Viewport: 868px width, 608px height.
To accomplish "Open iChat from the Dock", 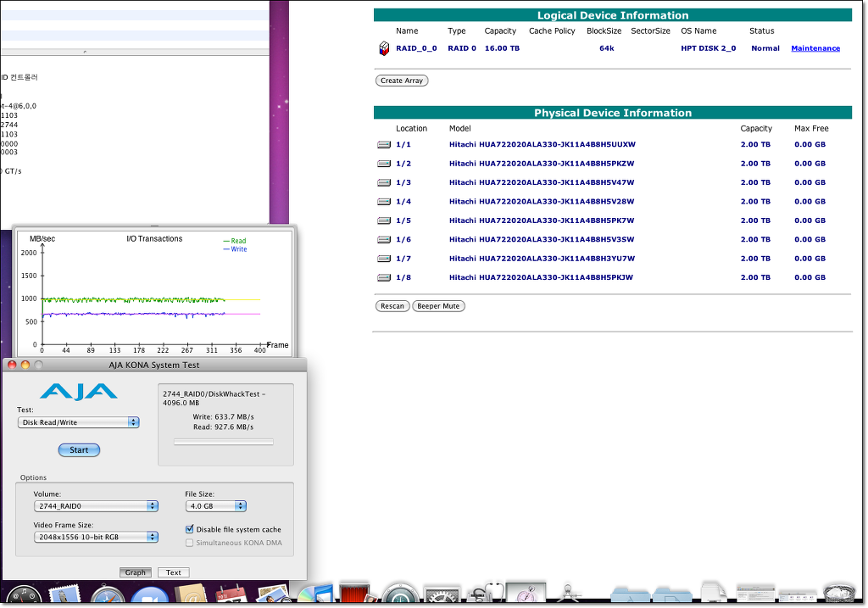I will point(149,595).
